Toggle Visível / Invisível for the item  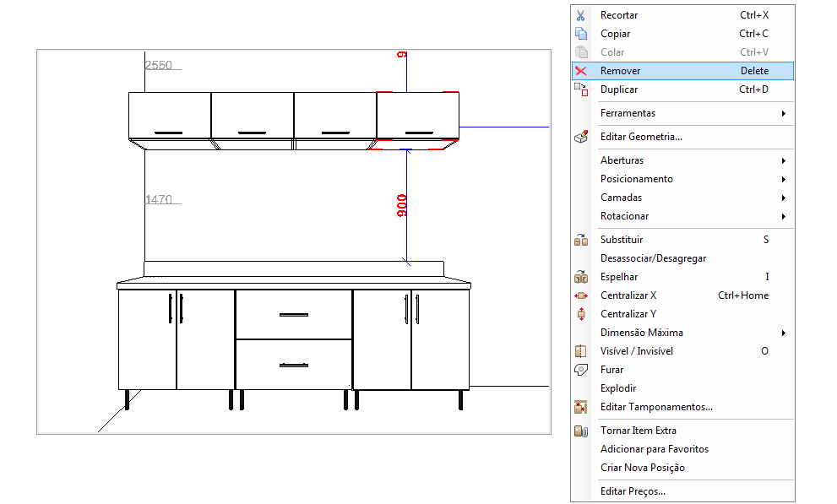tap(636, 351)
